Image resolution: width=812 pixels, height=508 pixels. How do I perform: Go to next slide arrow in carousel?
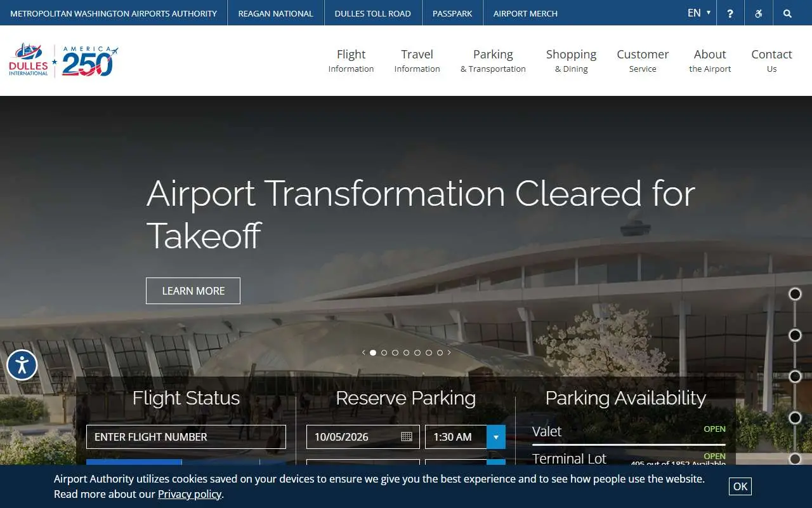coord(449,352)
